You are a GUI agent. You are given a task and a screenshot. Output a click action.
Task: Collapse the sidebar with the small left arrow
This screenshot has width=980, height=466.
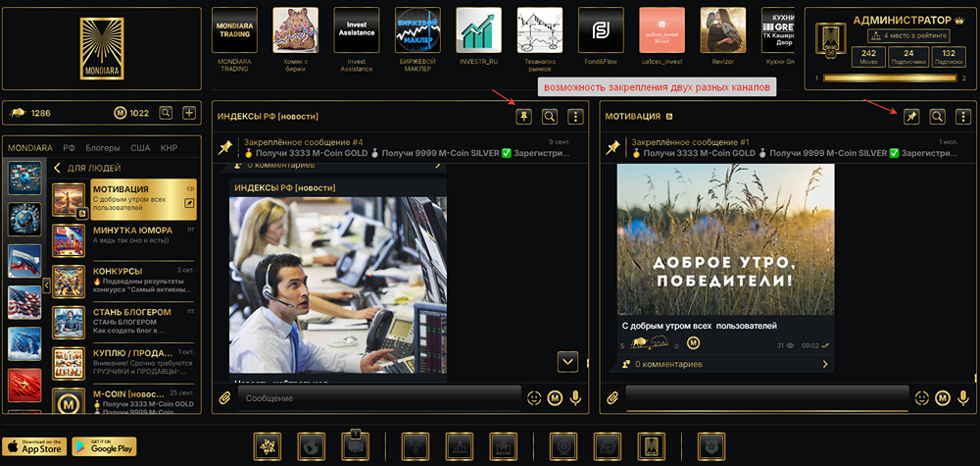(x=46, y=285)
